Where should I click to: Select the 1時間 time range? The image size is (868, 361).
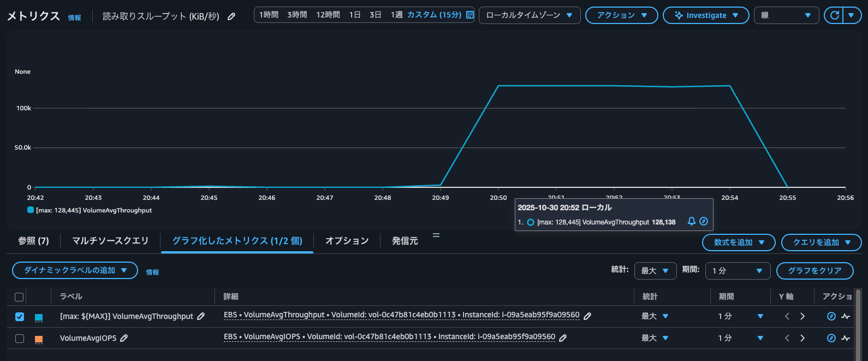click(x=269, y=15)
